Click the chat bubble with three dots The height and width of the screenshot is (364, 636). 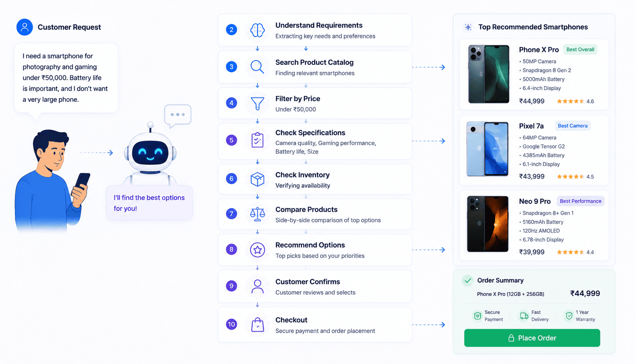point(178,115)
